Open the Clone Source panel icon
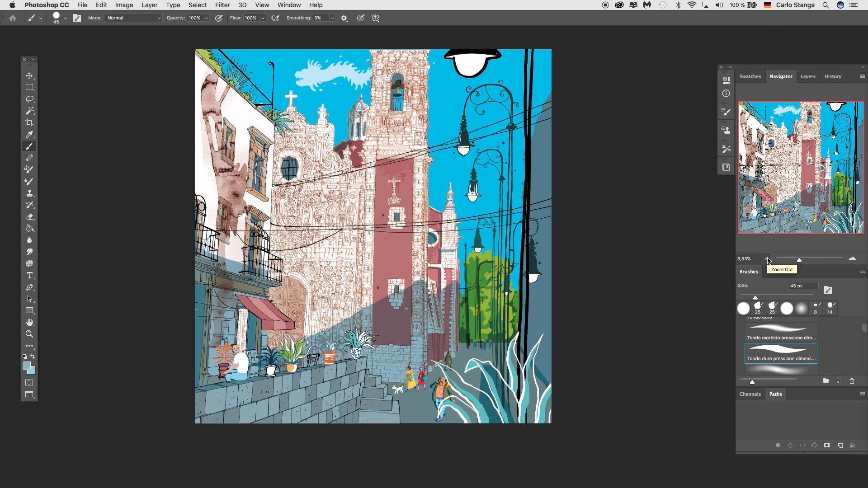 click(x=726, y=130)
